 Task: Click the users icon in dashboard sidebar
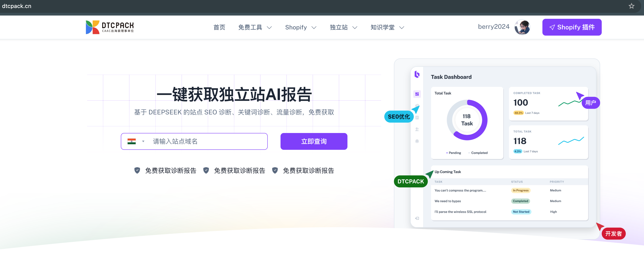(x=417, y=129)
